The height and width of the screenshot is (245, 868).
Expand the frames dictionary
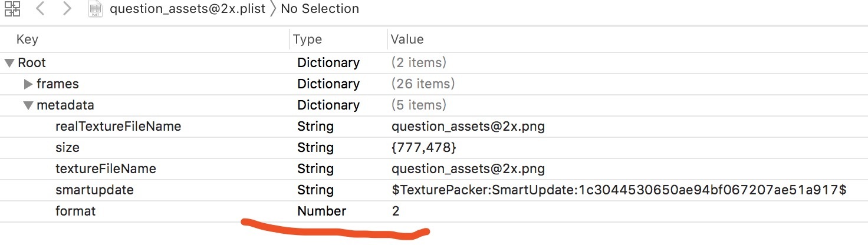(x=28, y=84)
